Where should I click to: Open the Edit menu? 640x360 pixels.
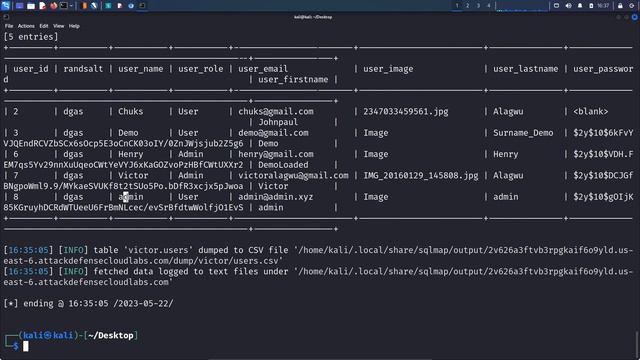[x=44, y=26]
